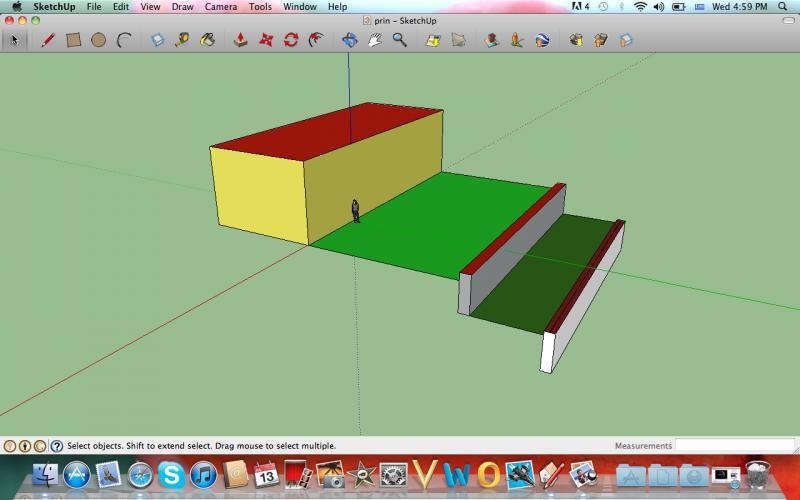This screenshot has width=800, height=500.
Task: Select the human figure in the model
Action: [x=356, y=211]
